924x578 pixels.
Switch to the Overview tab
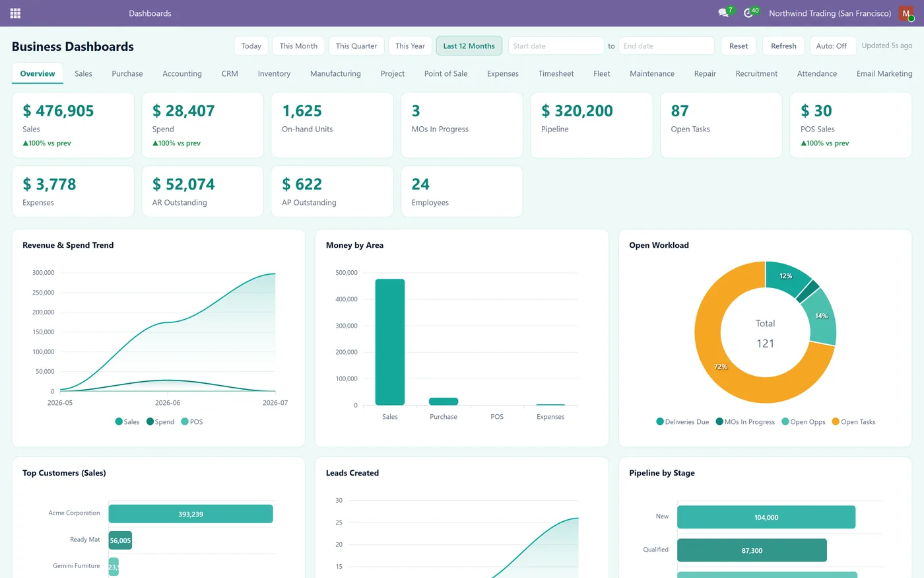38,73
